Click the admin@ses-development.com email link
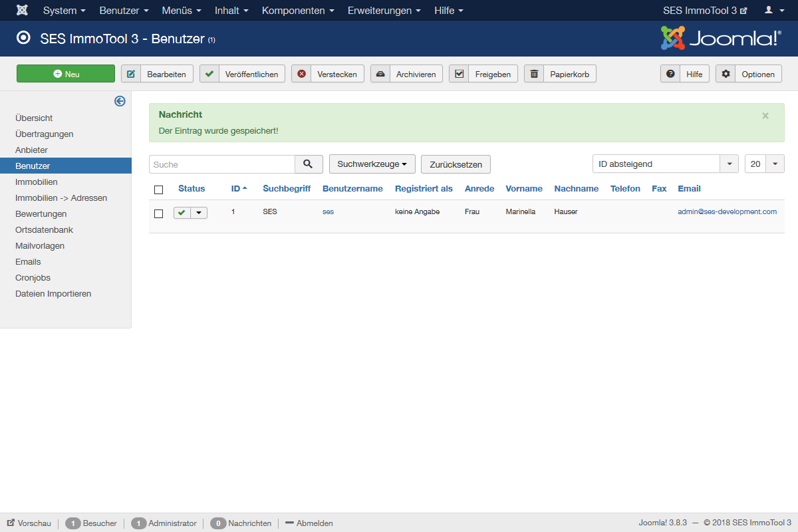 [x=727, y=212]
